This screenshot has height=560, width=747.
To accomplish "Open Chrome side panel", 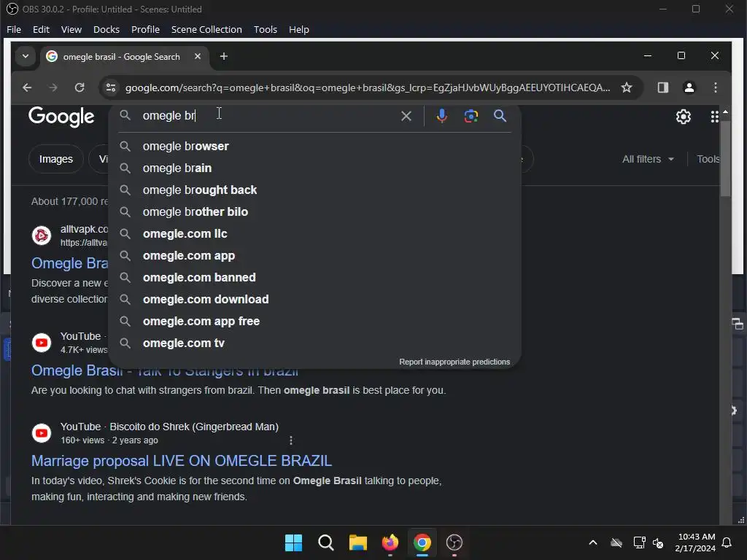I will coord(662,87).
